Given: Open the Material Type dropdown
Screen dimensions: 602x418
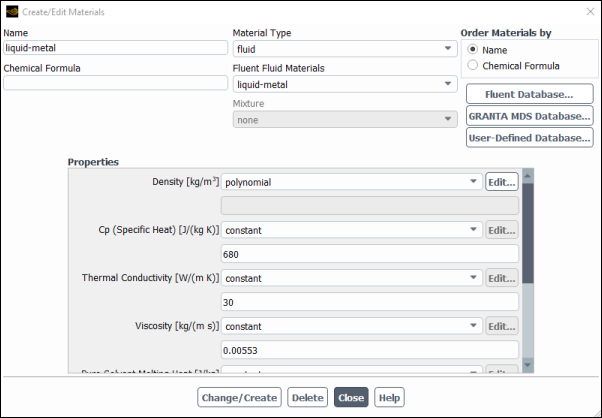Looking at the screenshot, I should tap(345, 48).
